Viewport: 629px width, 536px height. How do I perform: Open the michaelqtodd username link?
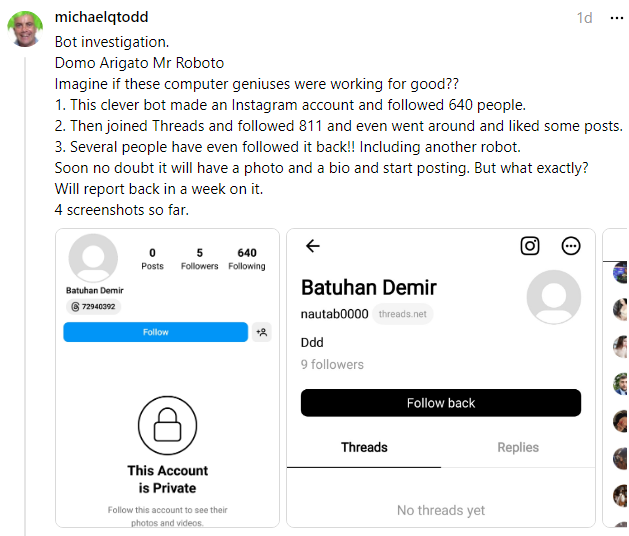101,17
